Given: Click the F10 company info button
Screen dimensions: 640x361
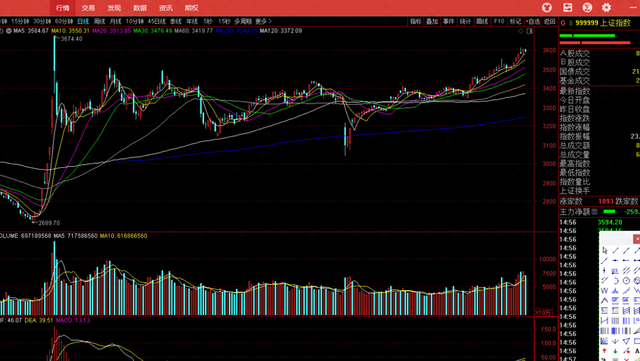Looking at the screenshot, I should click(499, 21).
